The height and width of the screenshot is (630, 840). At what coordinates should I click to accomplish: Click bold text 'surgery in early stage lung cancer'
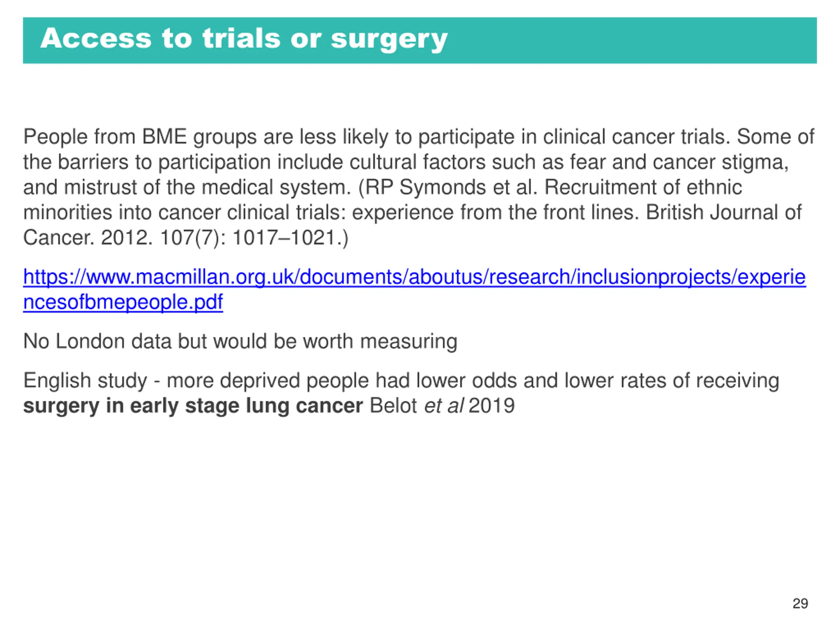(x=193, y=406)
